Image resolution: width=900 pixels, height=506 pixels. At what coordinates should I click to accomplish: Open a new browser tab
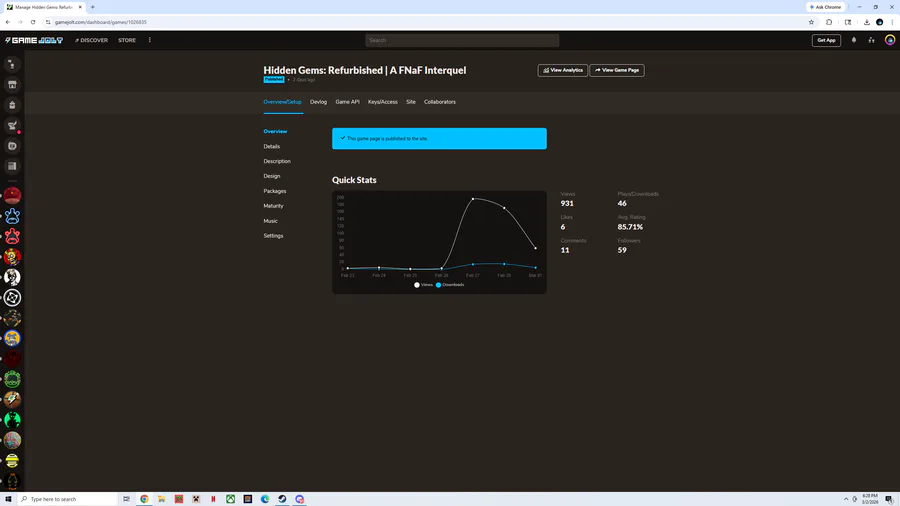(x=92, y=7)
